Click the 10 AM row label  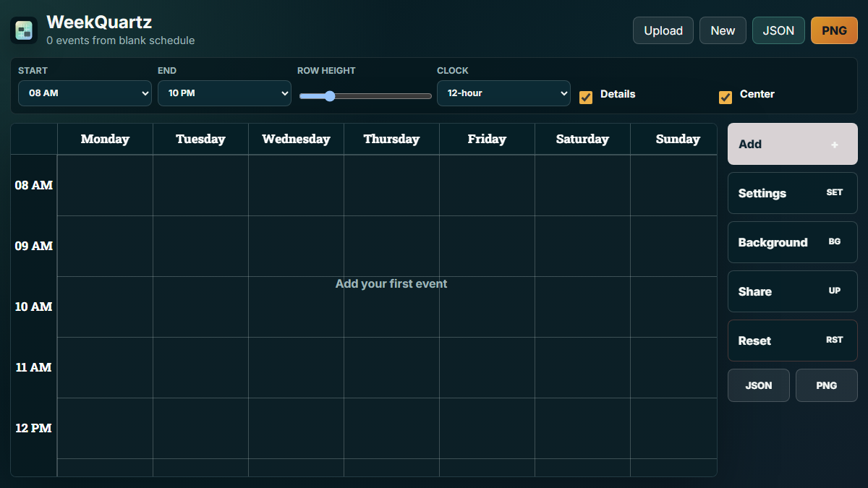tap(34, 307)
